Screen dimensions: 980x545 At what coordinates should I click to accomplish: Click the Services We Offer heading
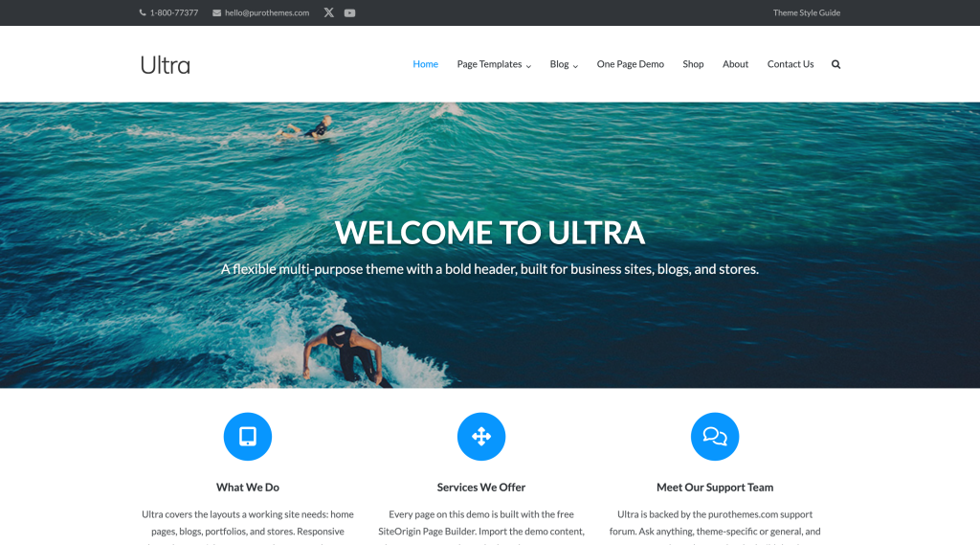(481, 487)
